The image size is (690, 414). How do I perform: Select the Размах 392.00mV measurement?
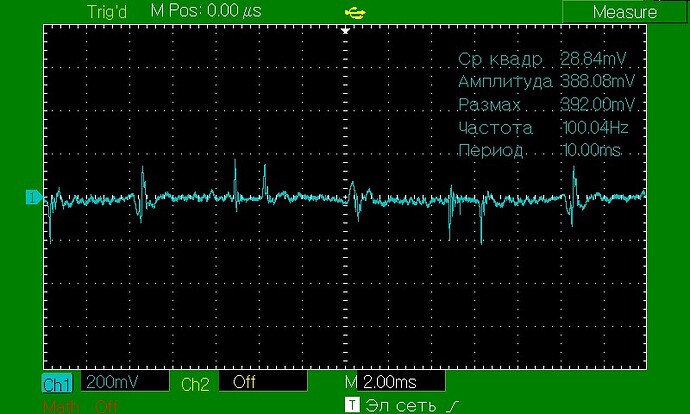click(545, 105)
